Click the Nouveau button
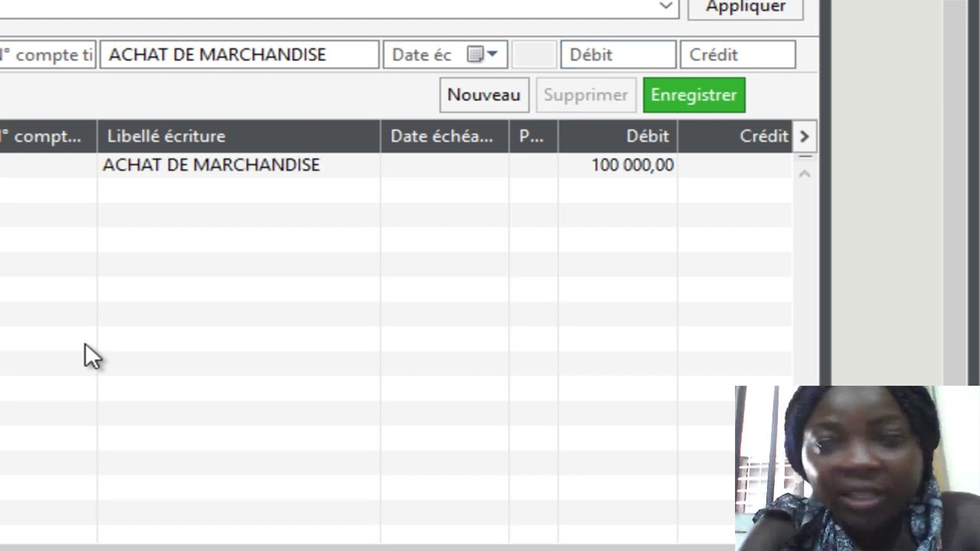This screenshot has width=980, height=551. click(x=484, y=95)
